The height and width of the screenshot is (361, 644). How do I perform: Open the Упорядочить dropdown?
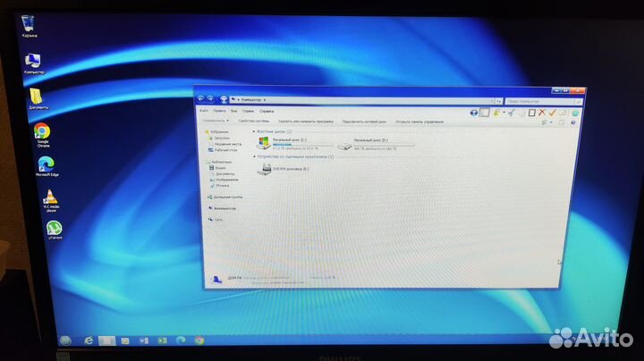216,120
